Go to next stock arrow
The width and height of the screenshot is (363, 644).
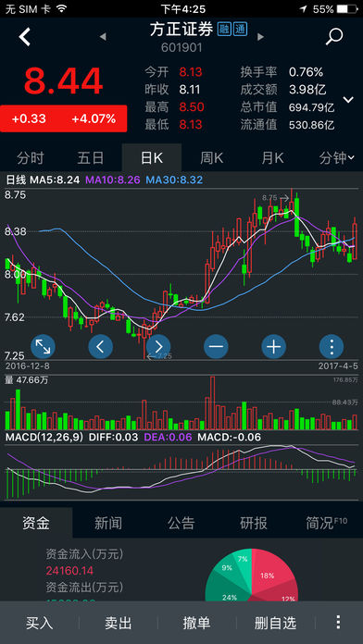tap(260, 37)
